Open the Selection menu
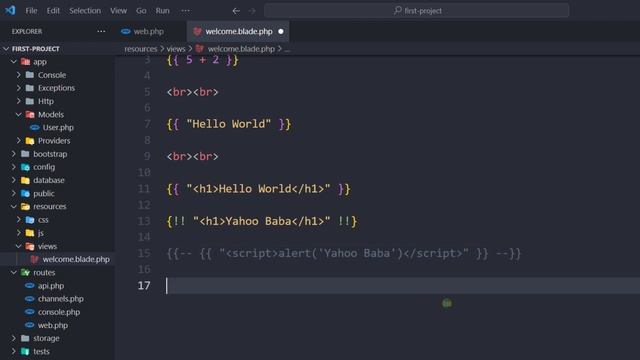Viewport: 640px width, 360px height. [x=85, y=11]
